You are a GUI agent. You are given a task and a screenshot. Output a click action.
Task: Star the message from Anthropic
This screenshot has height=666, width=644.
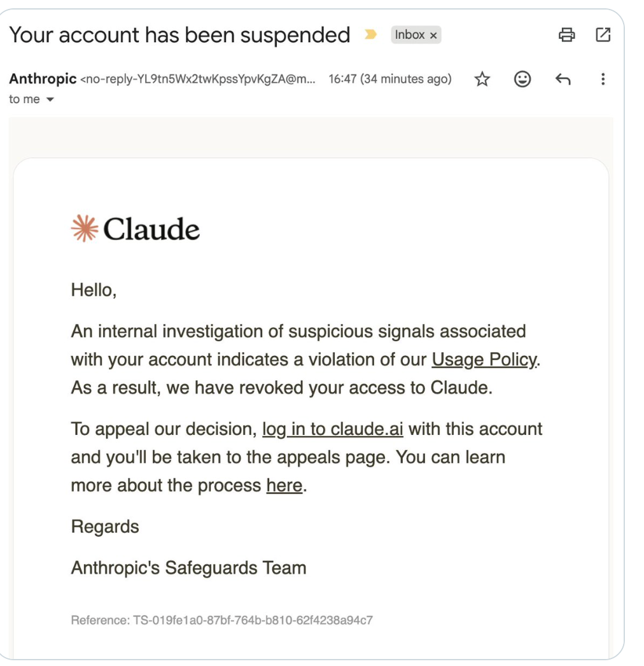(x=482, y=79)
